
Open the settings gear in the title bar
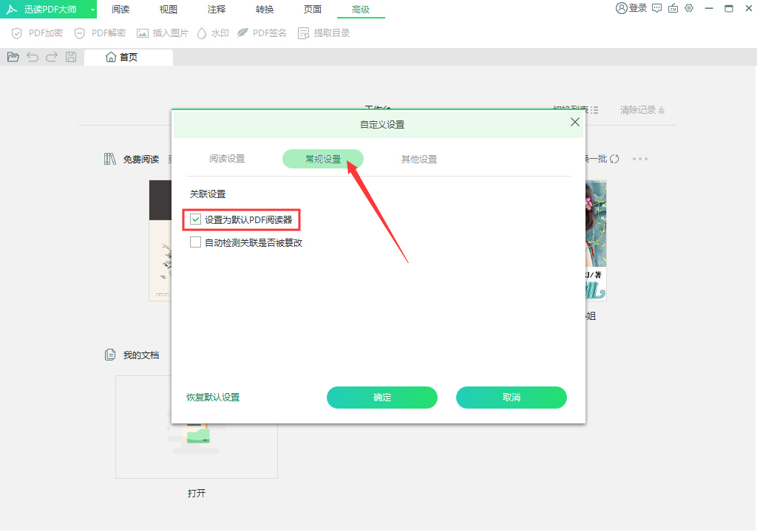pos(689,8)
